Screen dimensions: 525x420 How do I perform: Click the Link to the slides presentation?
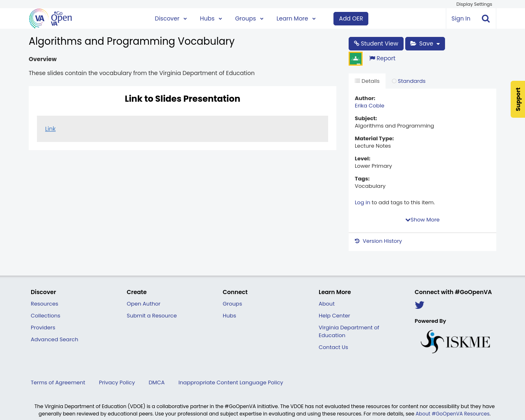pyautogui.click(x=50, y=128)
